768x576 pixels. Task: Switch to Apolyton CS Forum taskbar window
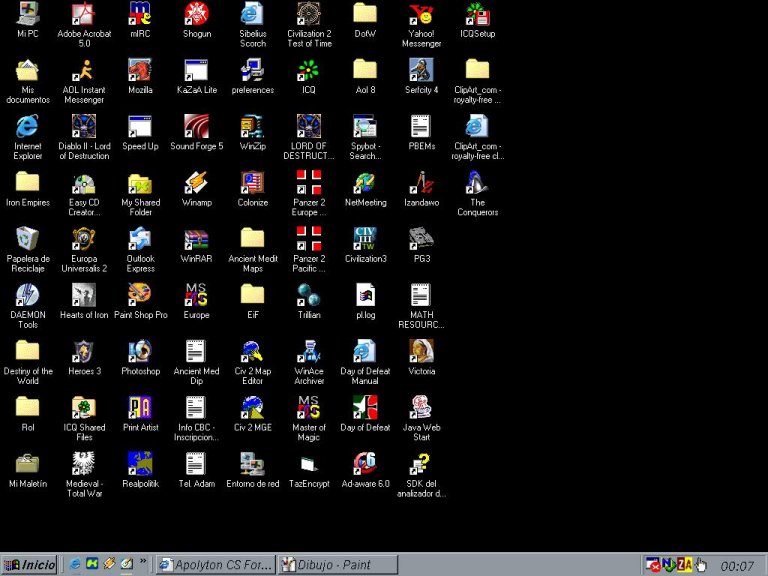(215, 565)
